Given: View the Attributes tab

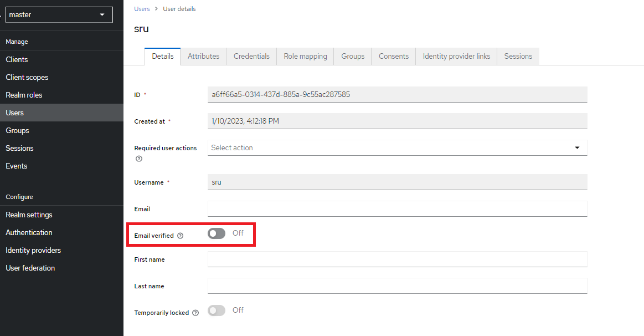Looking at the screenshot, I should click(203, 56).
